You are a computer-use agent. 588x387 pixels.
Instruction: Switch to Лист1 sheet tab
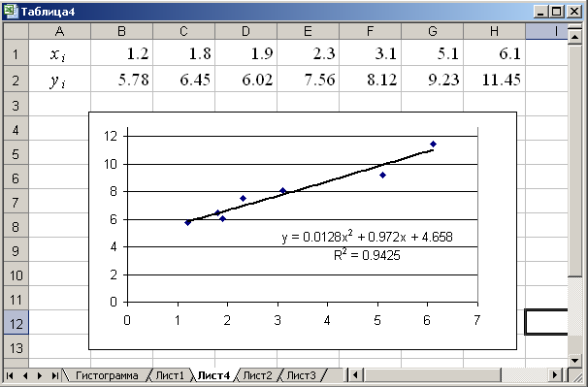tap(170, 375)
